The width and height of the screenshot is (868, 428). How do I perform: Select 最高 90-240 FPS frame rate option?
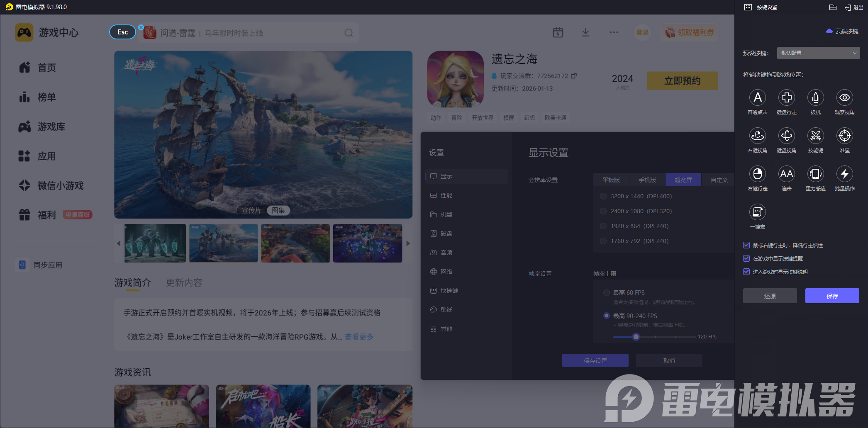click(x=607, y=316)
